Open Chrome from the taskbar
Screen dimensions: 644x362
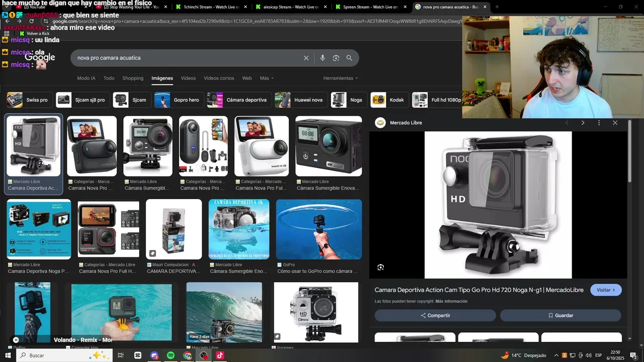pos(187,355)
